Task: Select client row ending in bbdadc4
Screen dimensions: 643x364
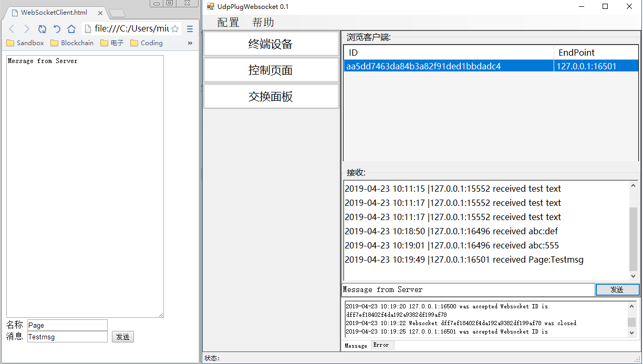Action: 423,66
